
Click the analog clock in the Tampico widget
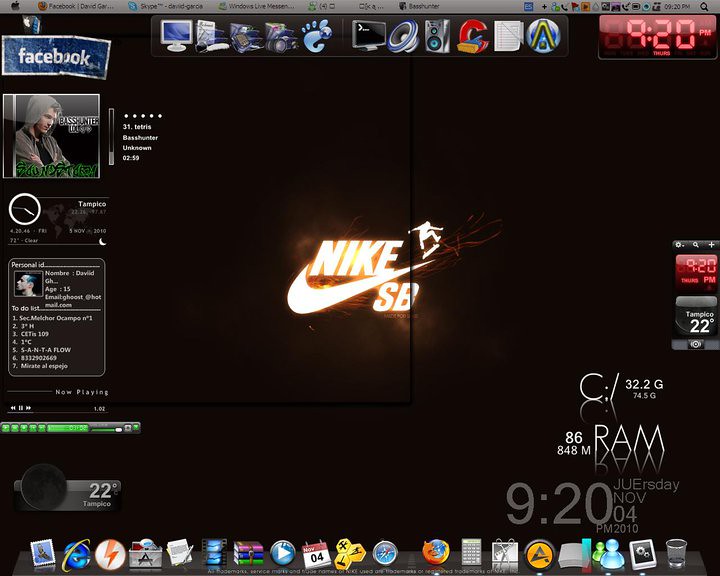click(x=25, y=209)
